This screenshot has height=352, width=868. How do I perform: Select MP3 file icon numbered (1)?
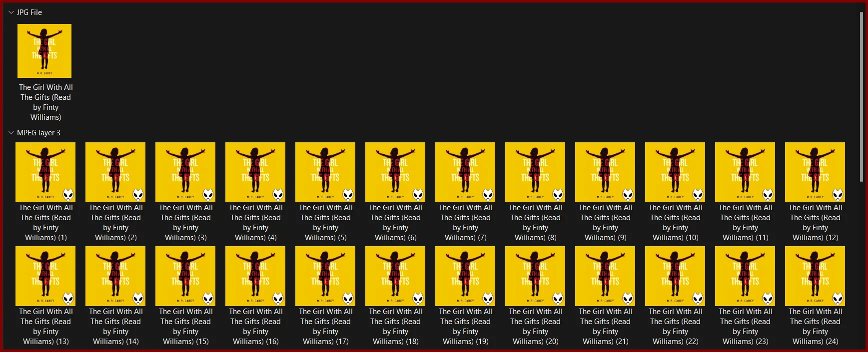(45, 172)
